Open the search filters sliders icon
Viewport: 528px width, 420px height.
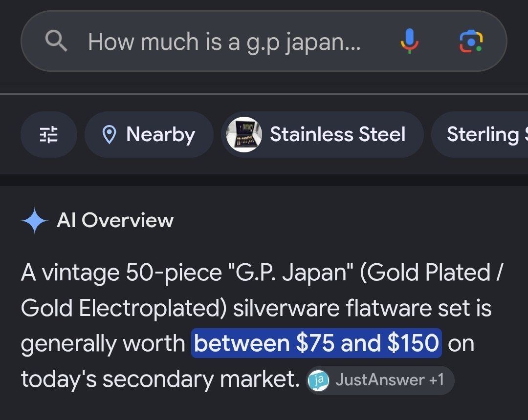pyautogui.click(x=49, y=134)
